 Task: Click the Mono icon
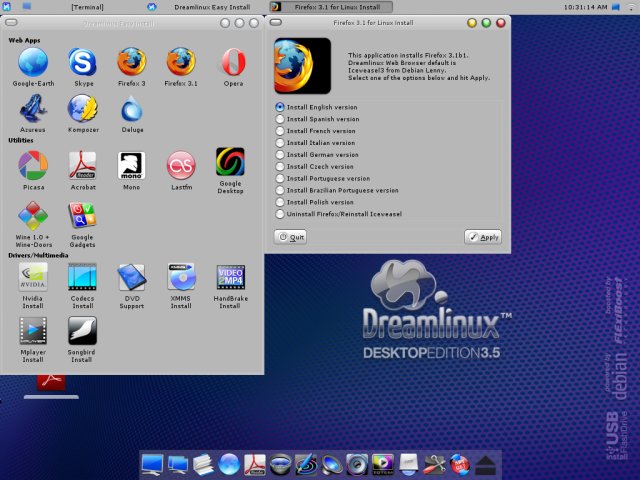coord(131,165)
